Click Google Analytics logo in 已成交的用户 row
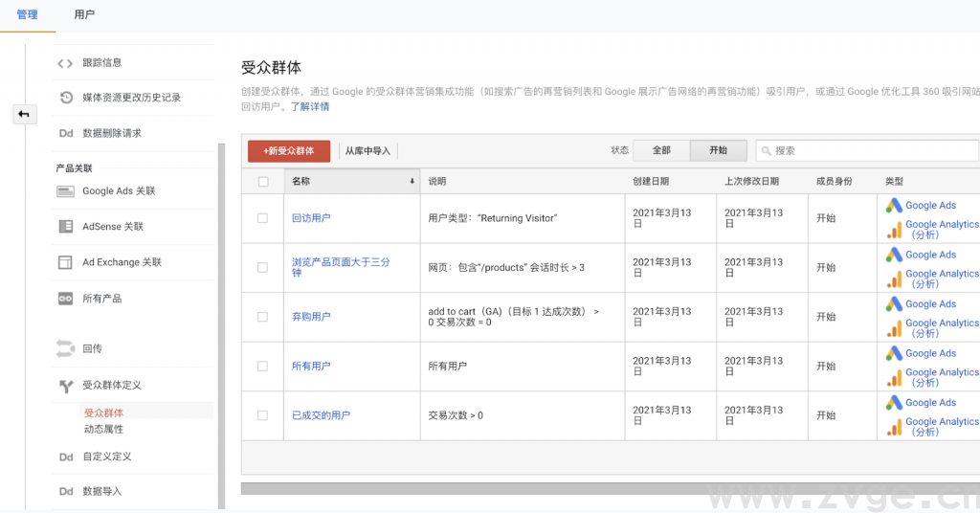Image resolution: width=980 pixels, height=513 pixels. pyautogui.click(x=895, y=428)
